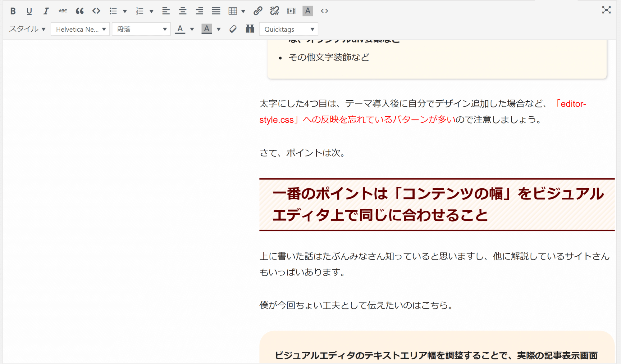Open bulleted list style options arrow
Image resolution: width=621 pixels, height=364 pixels.
[x=125, y=11]
